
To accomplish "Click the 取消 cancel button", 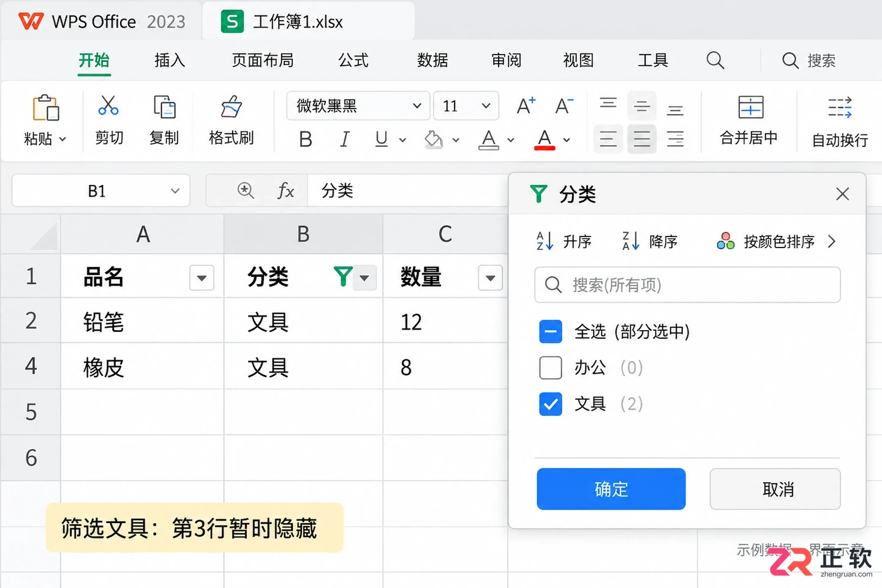I will point(775,489).
